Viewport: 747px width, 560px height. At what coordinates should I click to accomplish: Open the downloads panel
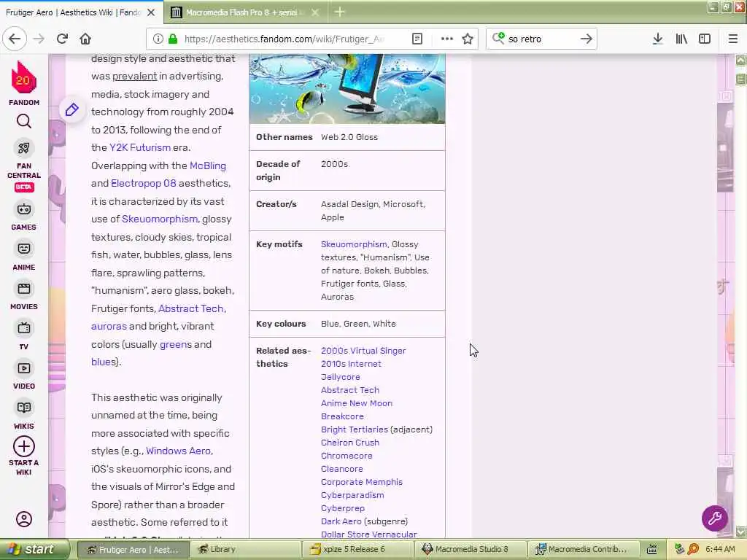point(657,39)
